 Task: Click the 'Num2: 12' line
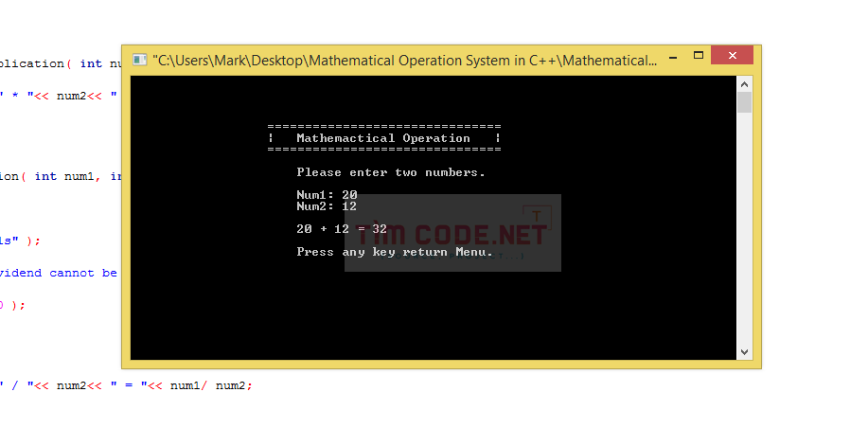(x=327, y=206)
